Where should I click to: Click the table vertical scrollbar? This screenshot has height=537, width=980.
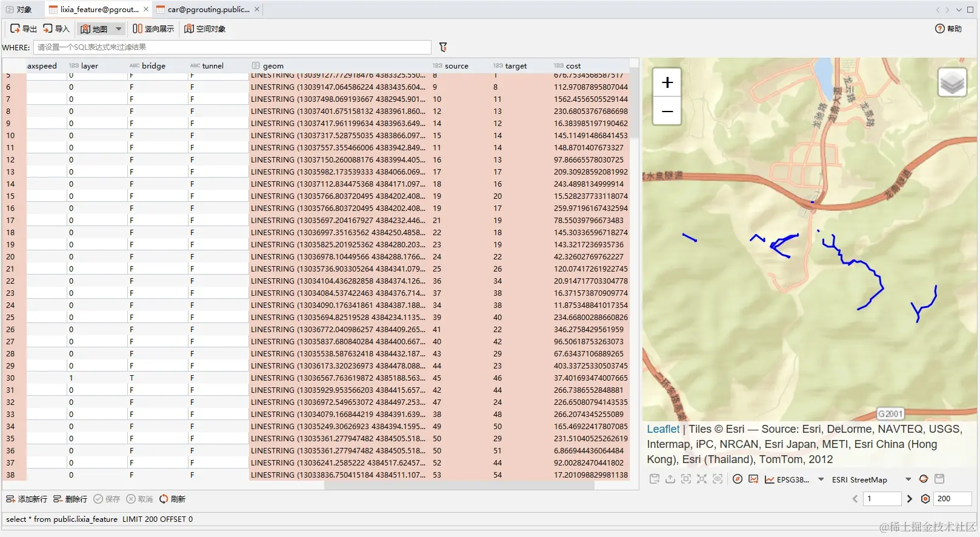[634, 103]
